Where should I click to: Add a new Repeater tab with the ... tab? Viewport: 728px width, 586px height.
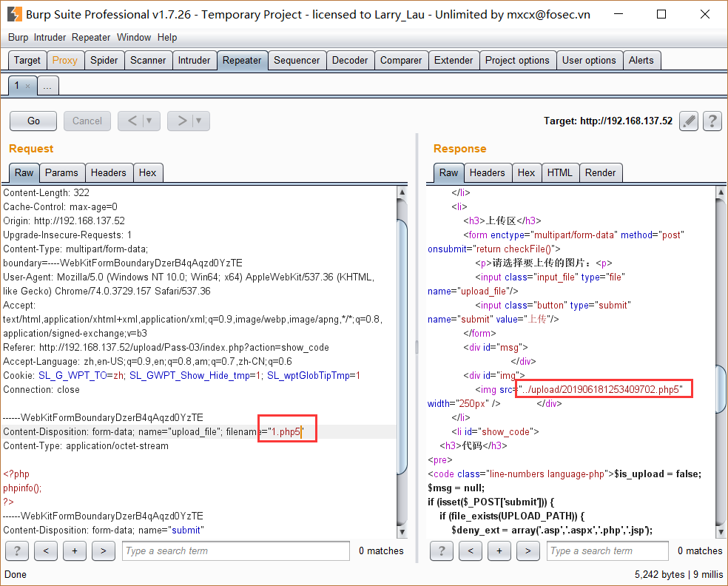pos(47,86)
